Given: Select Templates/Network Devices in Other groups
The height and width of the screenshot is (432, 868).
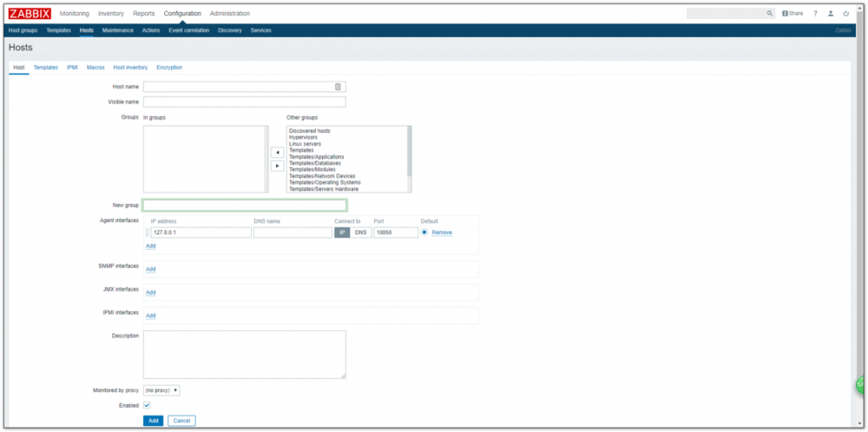Looking at the screenshot, I should coord(322,176).
